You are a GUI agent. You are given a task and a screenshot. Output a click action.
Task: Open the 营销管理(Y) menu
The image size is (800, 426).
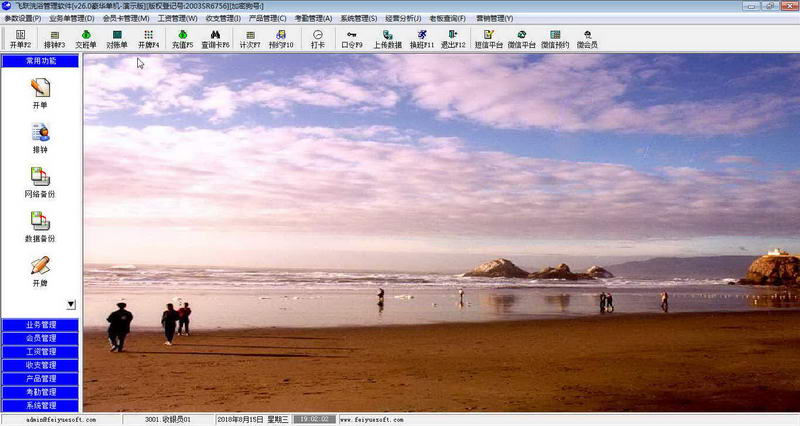point(494,18)
